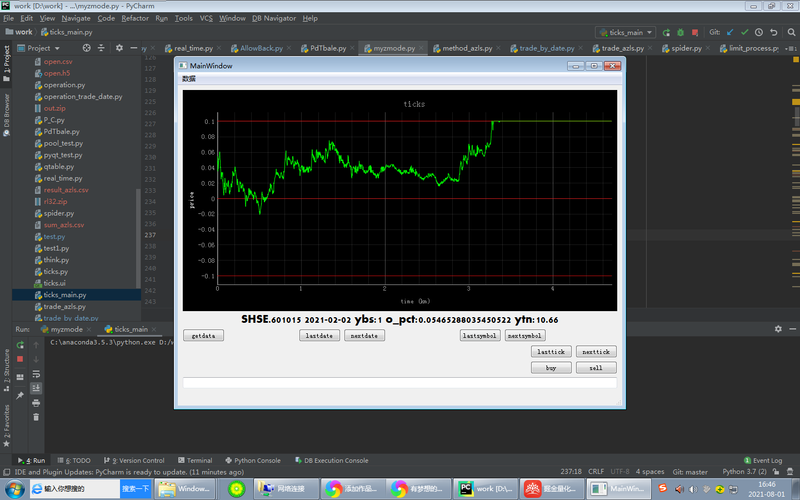Viewport: 800px width, 500px height.
Task: Toggle scroll to end in Run console
Action: click(x=36, y=388)
